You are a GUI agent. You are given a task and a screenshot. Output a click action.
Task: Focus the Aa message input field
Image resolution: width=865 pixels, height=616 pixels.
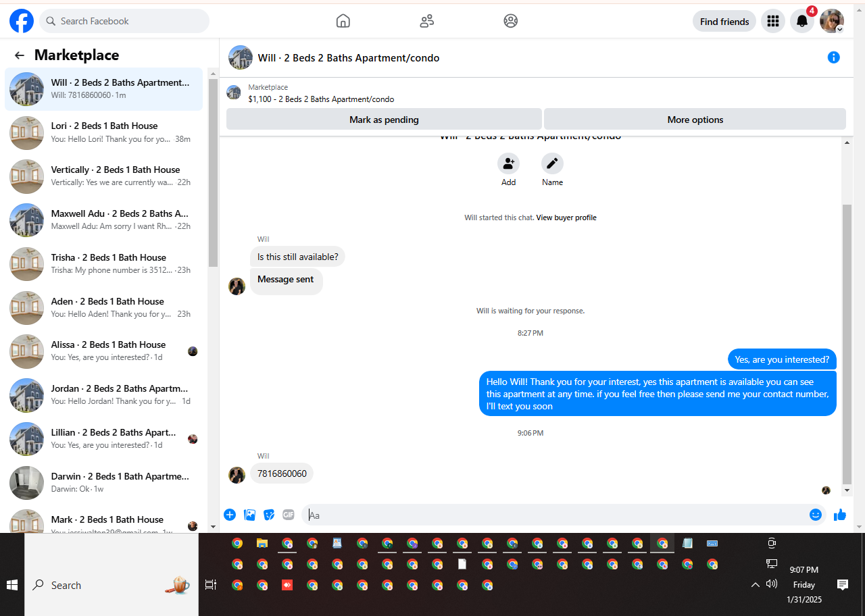pyautogui.click(x=554, y=515)
